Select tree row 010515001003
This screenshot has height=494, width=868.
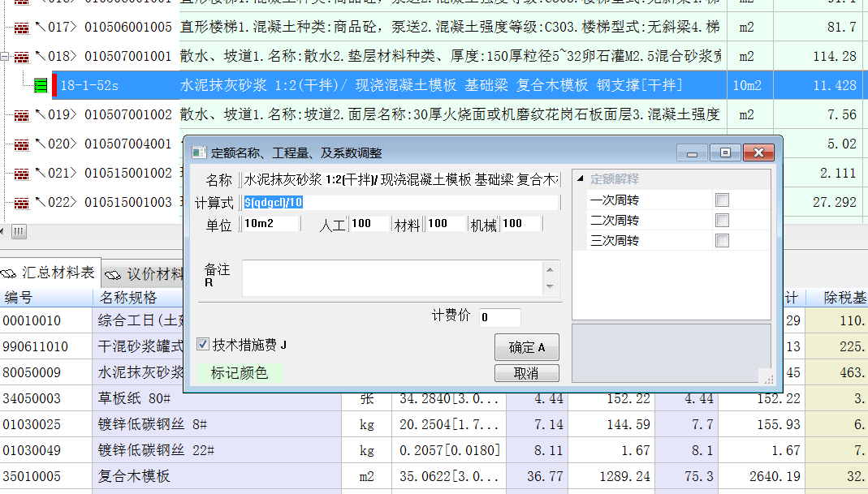[x=127, y=203]
